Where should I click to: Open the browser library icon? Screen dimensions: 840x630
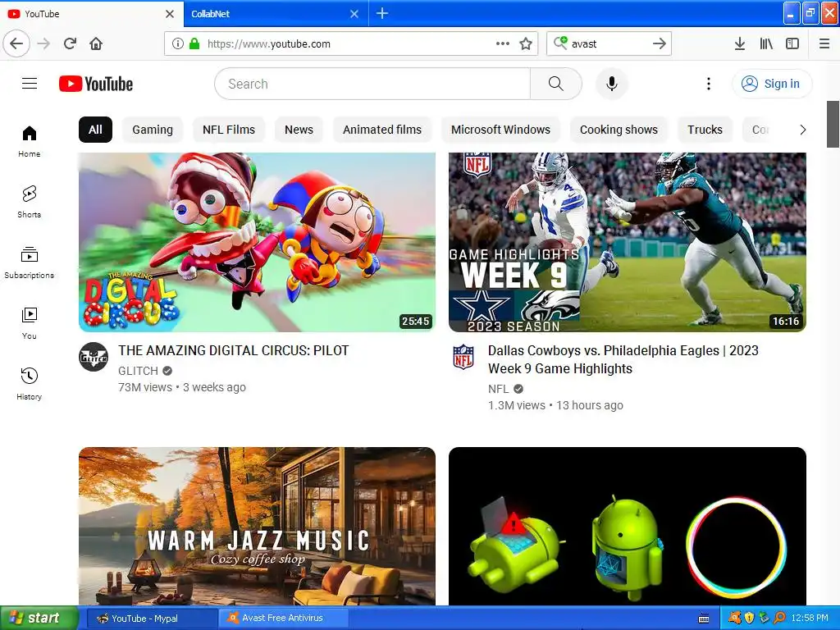point(766,43)
